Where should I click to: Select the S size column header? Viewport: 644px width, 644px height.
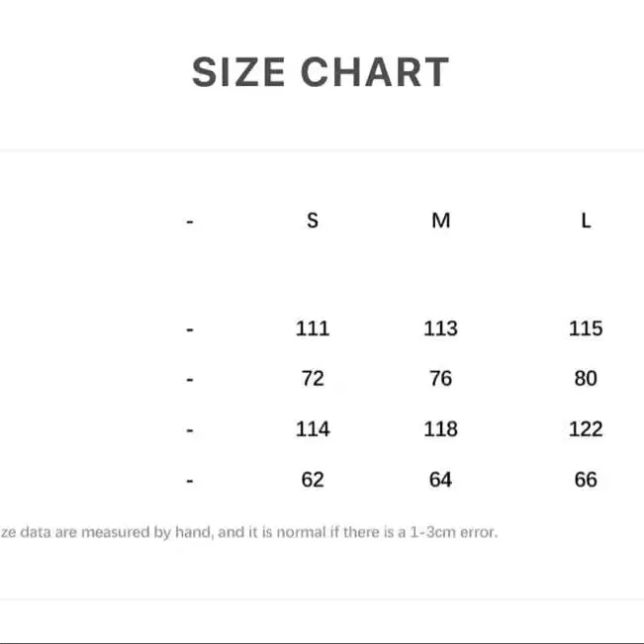(x=313, y=221)
